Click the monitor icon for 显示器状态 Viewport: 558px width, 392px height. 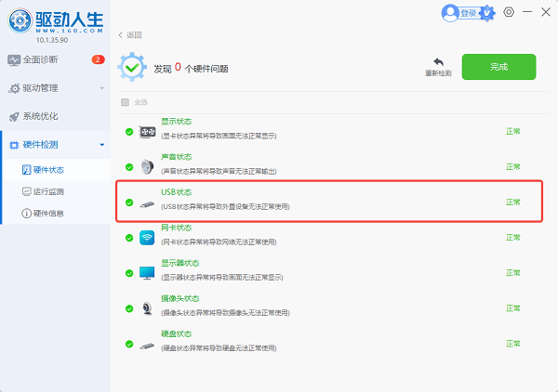point(147,273)
